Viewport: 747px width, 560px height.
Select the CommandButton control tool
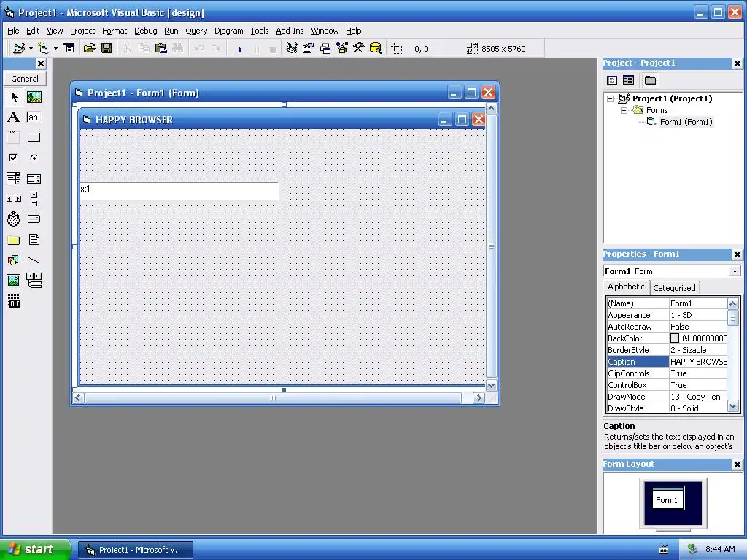pos(34,138)
